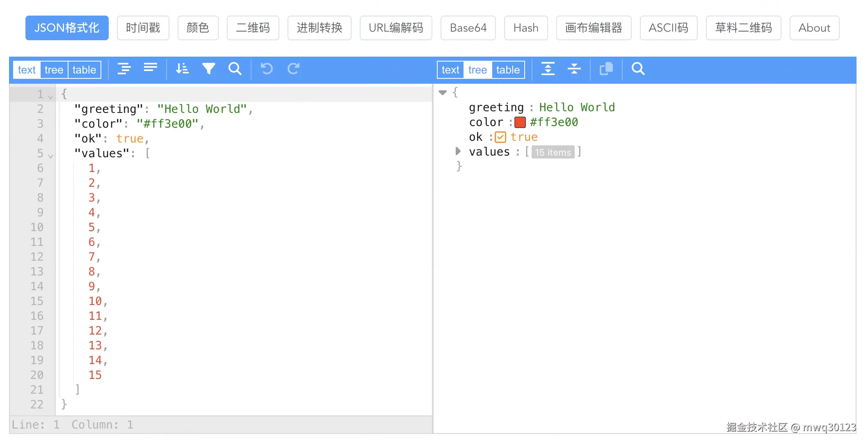
Task: Switch left panel to table mode
Action: click(x=84, y=69)
